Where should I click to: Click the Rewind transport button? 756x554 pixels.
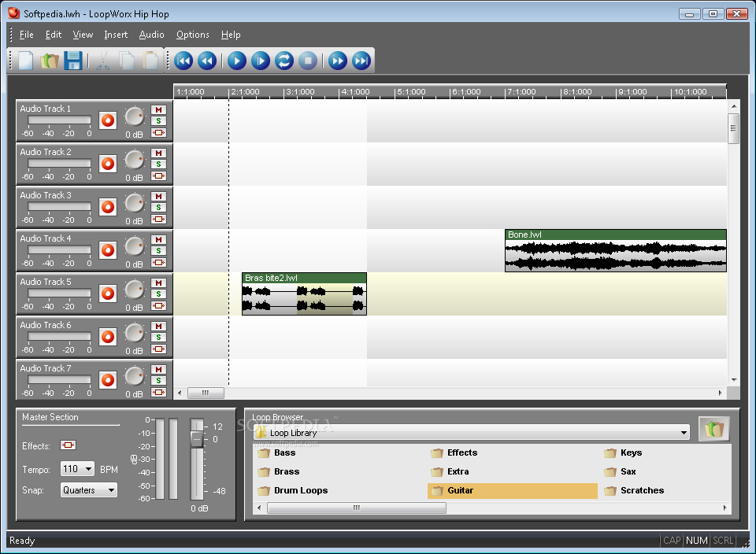coord(207,61)
